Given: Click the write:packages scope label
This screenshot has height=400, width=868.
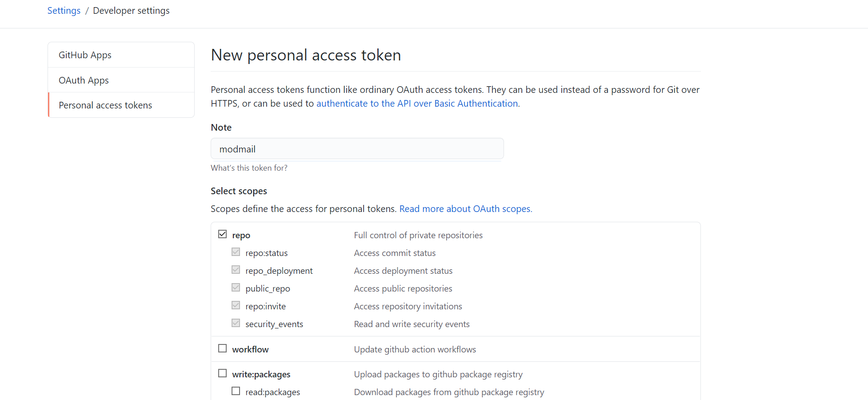Looking at the screenshot, I should coord(261,375).
